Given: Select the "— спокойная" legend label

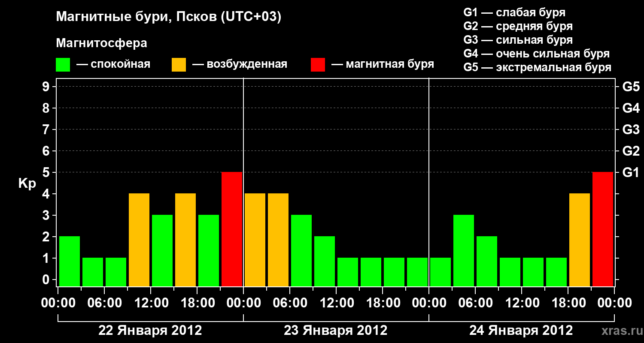Looking at the screenshot, I should tap(113, 64).
